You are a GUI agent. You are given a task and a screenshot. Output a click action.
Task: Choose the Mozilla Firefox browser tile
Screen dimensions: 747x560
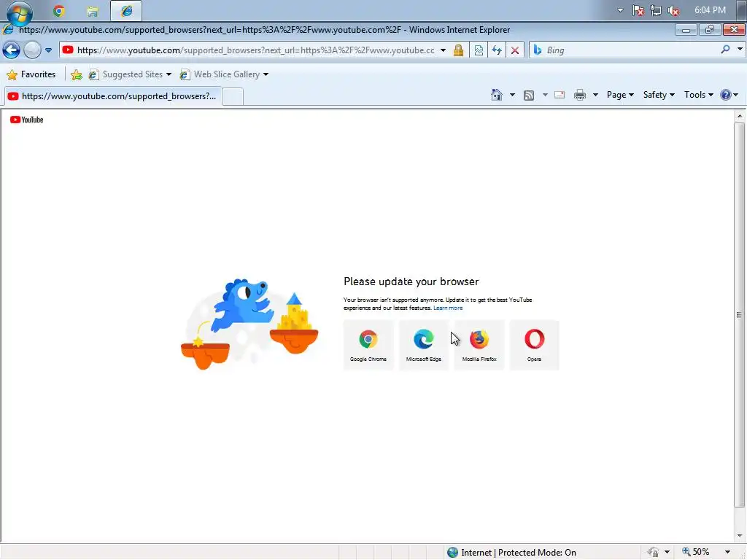[x=479, y=345]
